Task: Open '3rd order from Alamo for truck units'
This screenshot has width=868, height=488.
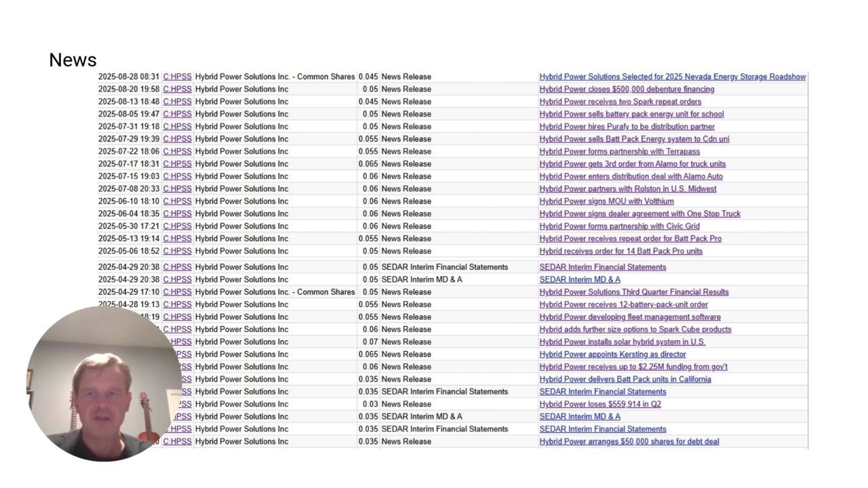Action: point(632,163)
